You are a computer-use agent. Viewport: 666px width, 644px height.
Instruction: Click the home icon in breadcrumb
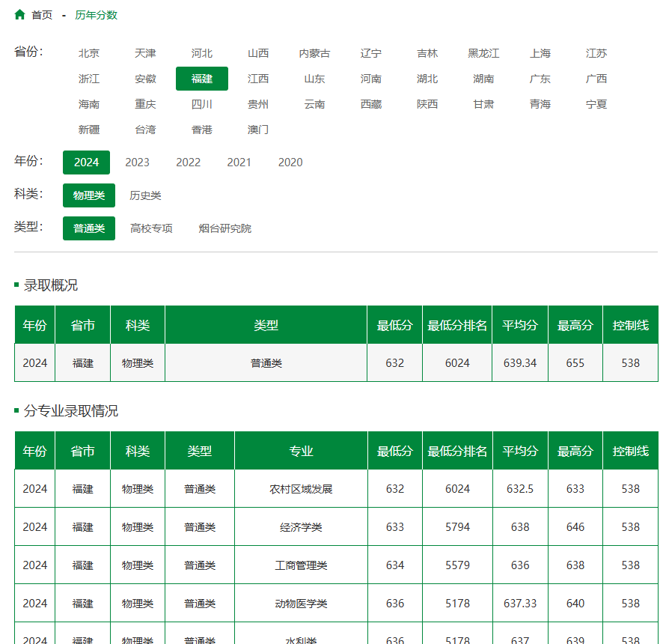tap(20, 15)
